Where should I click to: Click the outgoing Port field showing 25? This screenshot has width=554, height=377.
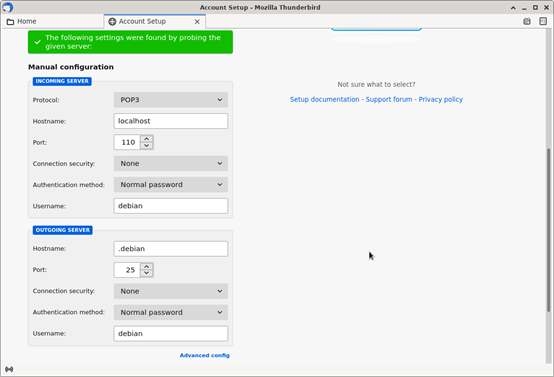(x=127, y=270)
